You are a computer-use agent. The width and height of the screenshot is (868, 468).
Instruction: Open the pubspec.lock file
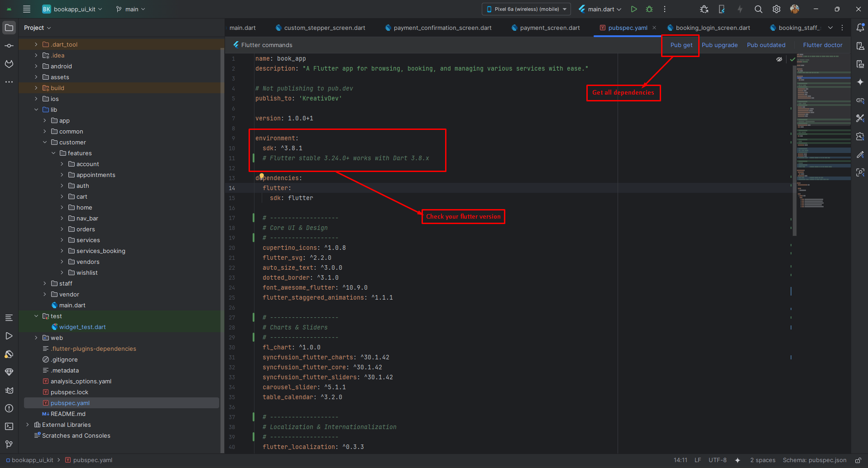(69, 392)
